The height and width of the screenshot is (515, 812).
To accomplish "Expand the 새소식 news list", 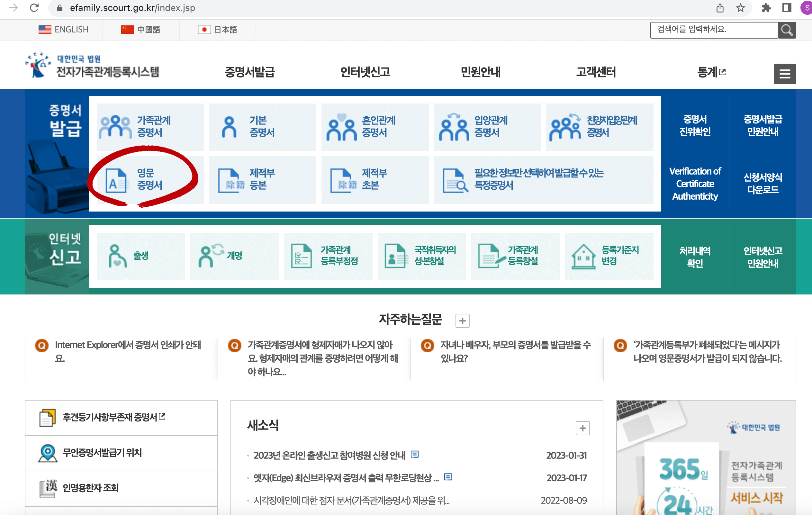I will 582,428.
